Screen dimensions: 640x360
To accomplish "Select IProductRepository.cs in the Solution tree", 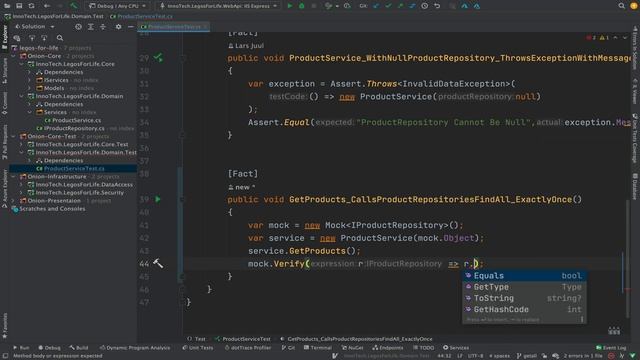I will (x=74, y=128).
